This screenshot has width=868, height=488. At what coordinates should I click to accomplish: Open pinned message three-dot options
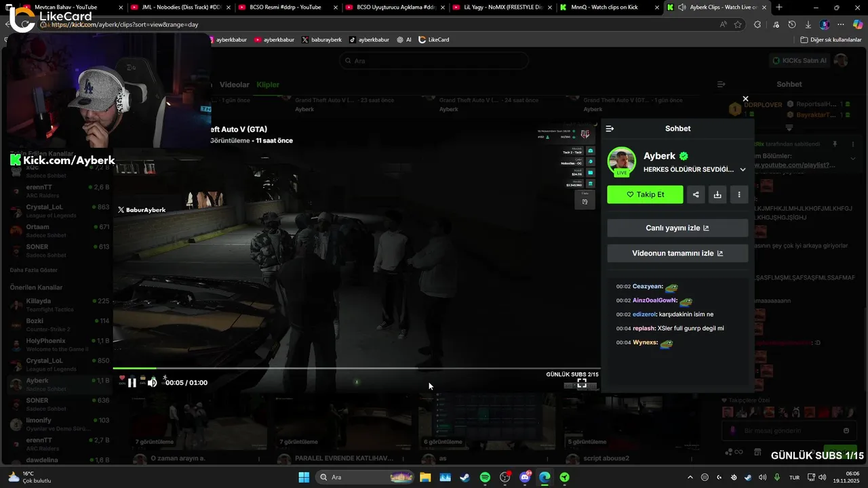click(852, 144)
